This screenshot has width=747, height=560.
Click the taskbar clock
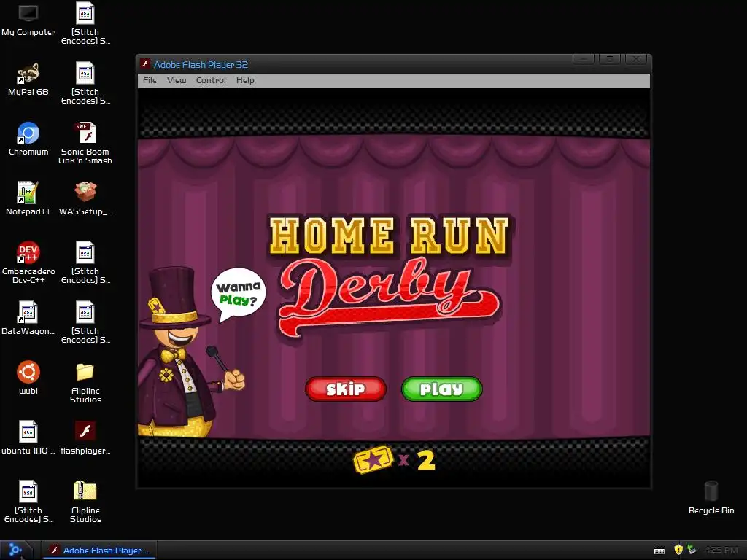[x=721, y=550]
